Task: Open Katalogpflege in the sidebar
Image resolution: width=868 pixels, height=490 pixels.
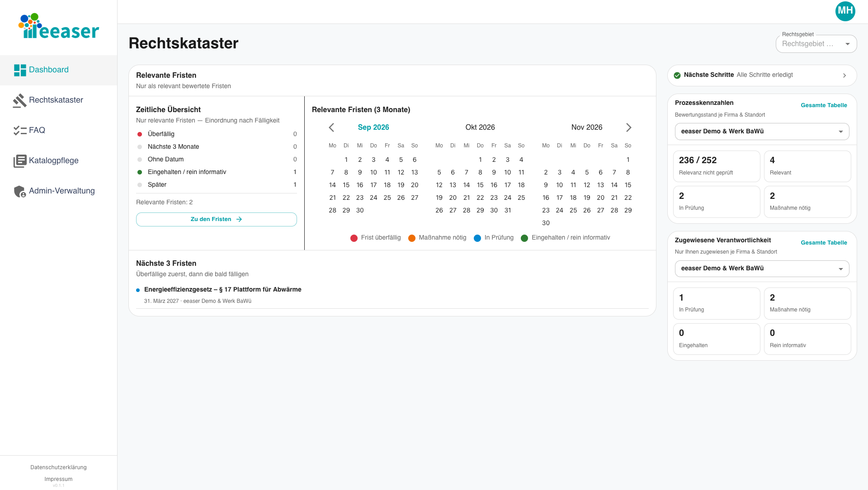Action: click(58, 161)
